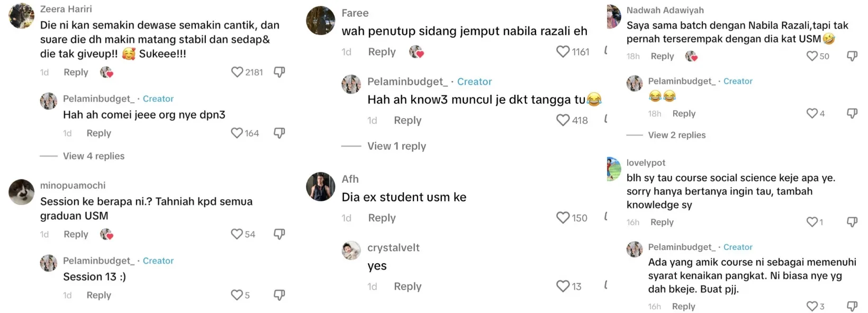Viewport: 868px width, 313px height.
Task: Dislike lovelypot's comment
Action: coord(852,222)
